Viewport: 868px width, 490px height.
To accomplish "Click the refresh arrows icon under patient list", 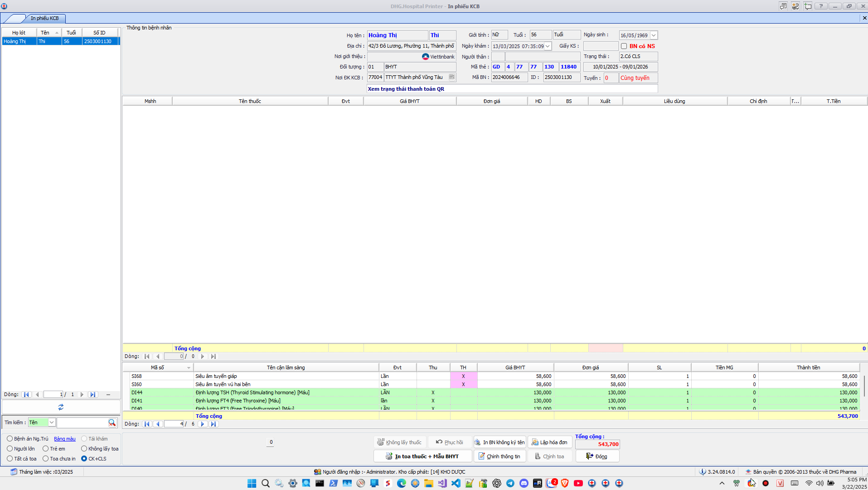I will (61, 407).
